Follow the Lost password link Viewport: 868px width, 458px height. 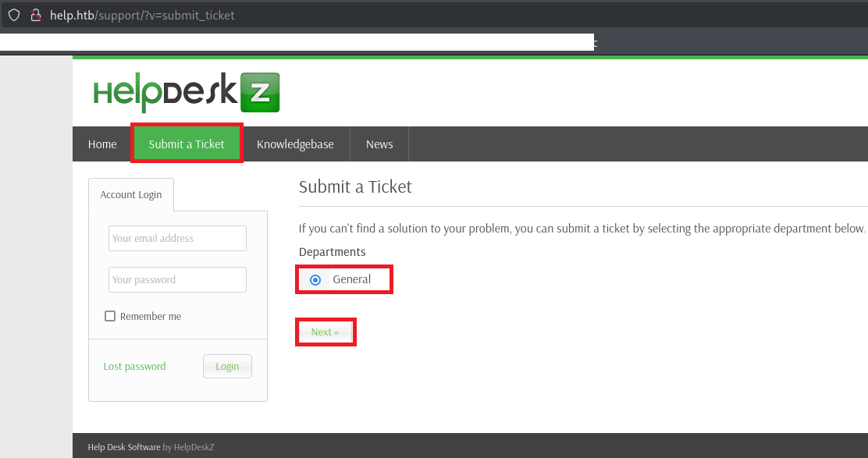pos(134,367)
